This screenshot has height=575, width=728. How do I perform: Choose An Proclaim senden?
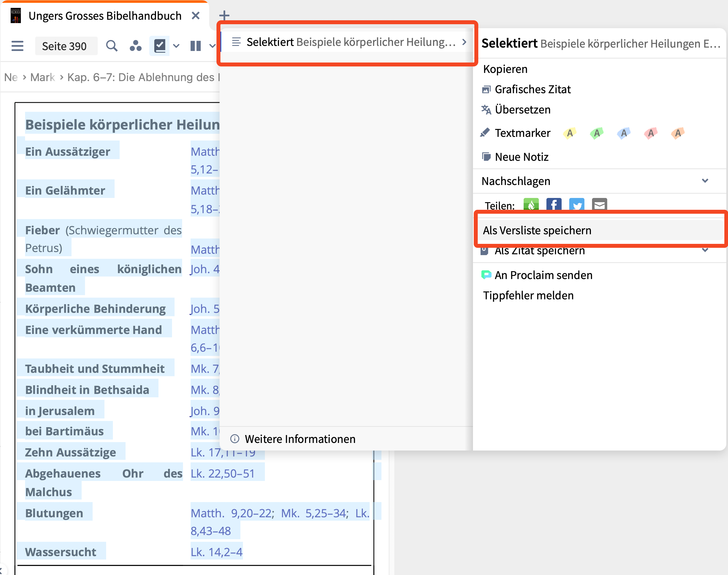[x=543, y=275]
